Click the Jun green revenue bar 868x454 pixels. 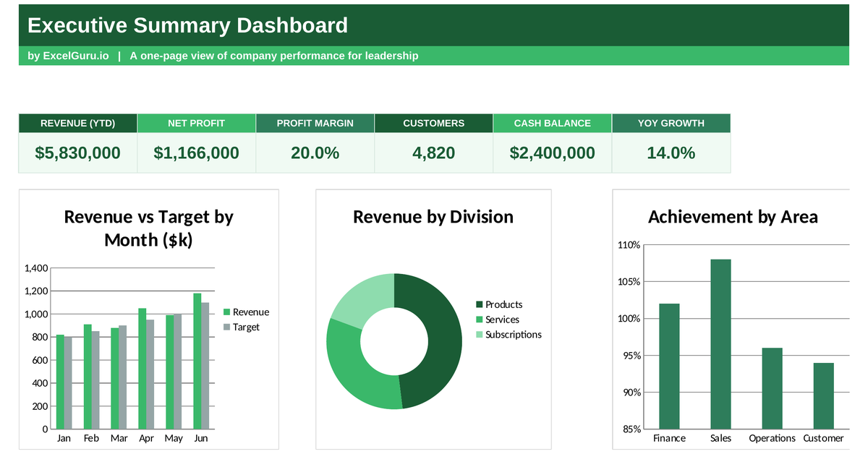click(197, 361)
